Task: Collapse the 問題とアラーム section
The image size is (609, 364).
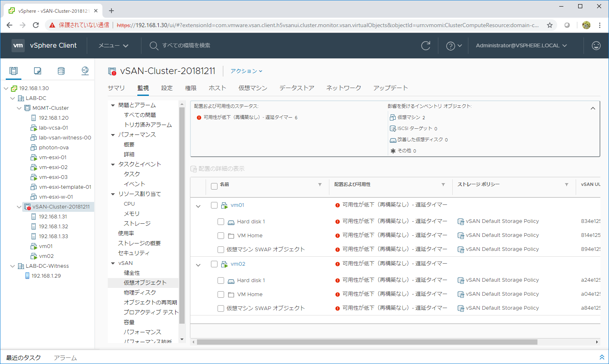Action: 113,105
